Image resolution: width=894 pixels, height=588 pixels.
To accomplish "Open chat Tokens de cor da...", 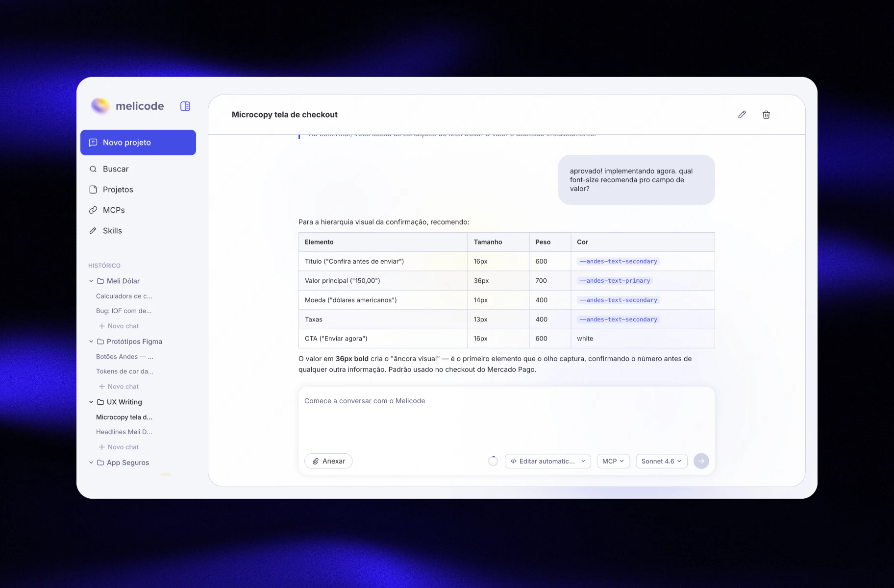I will [124, 371].
